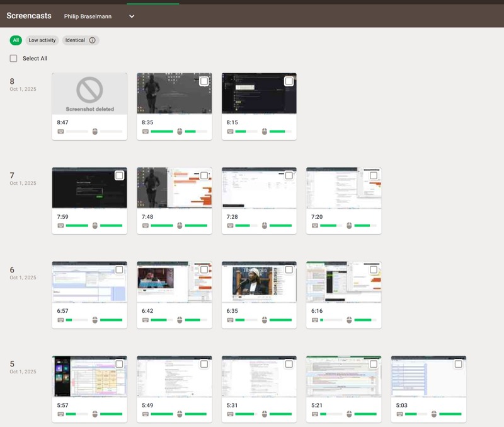This screenshot has width=504, height=427.
Task: Click mouse icon under the 6:42 screencast
Action: (180, 320)
